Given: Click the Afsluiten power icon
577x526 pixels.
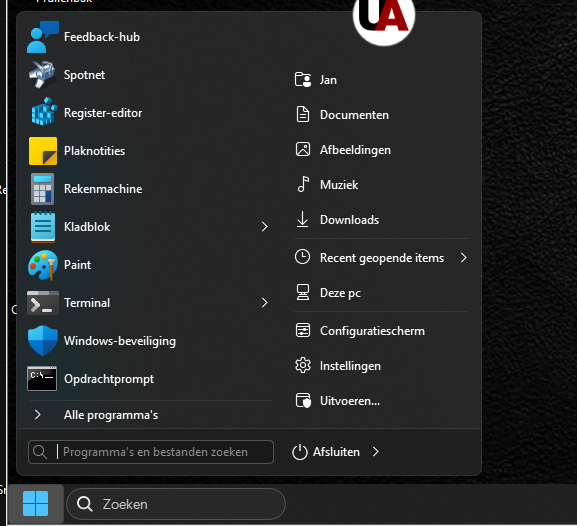Looking at the screenshot, I should click(x=300, y=452).
